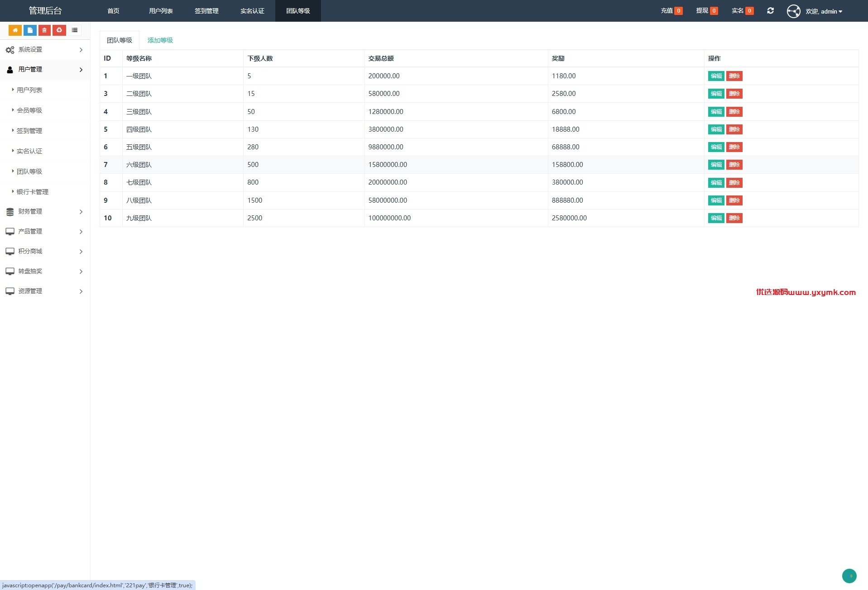Select the 团队等级 content tab

[120, 40]
